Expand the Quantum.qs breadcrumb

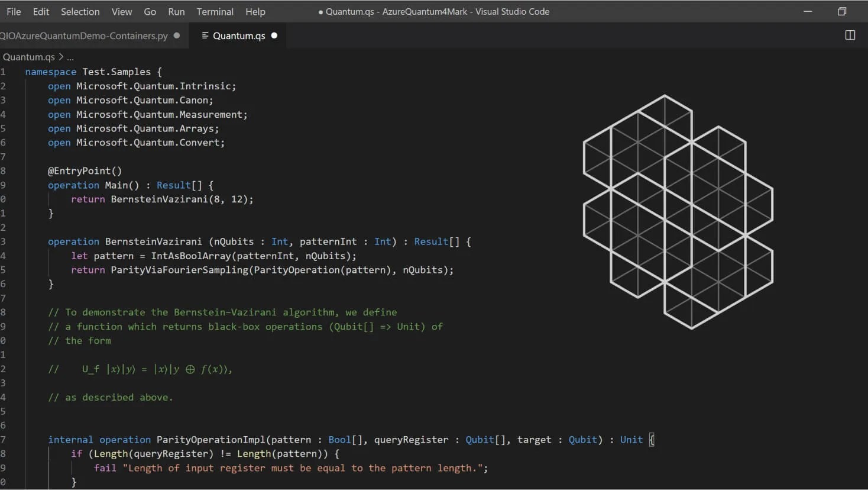[28, 57]
